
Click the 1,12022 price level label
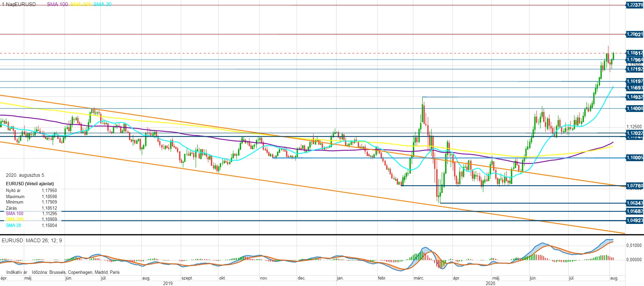tap(634, 133)
